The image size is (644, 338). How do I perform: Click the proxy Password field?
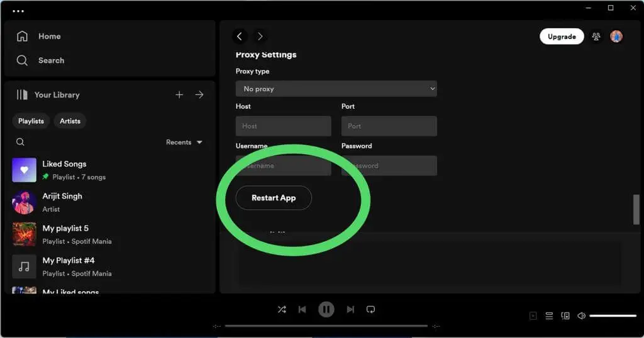pyautogui.click(x=389, y=166)
